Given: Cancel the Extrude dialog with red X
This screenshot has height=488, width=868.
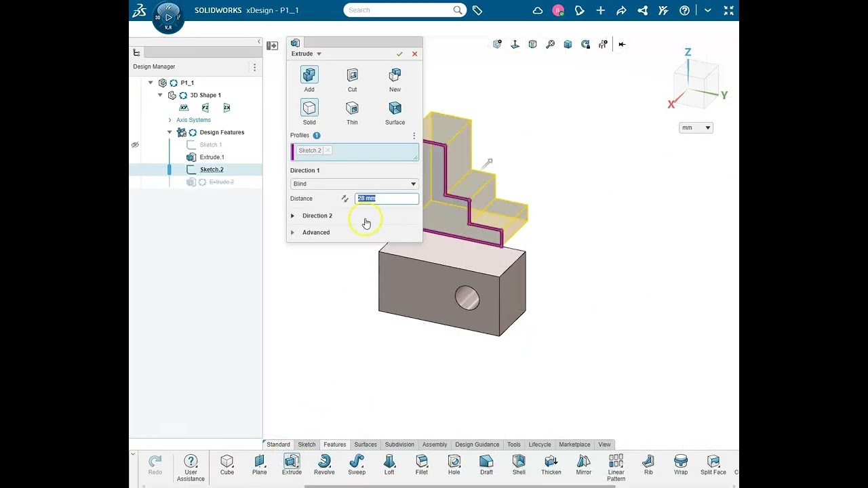Looking at the screenshot, I should [x=414, y=54].
